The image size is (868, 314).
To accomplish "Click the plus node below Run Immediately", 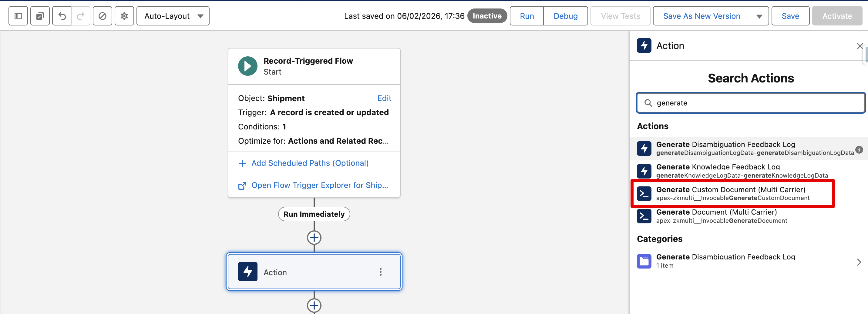I will [314, 238].
